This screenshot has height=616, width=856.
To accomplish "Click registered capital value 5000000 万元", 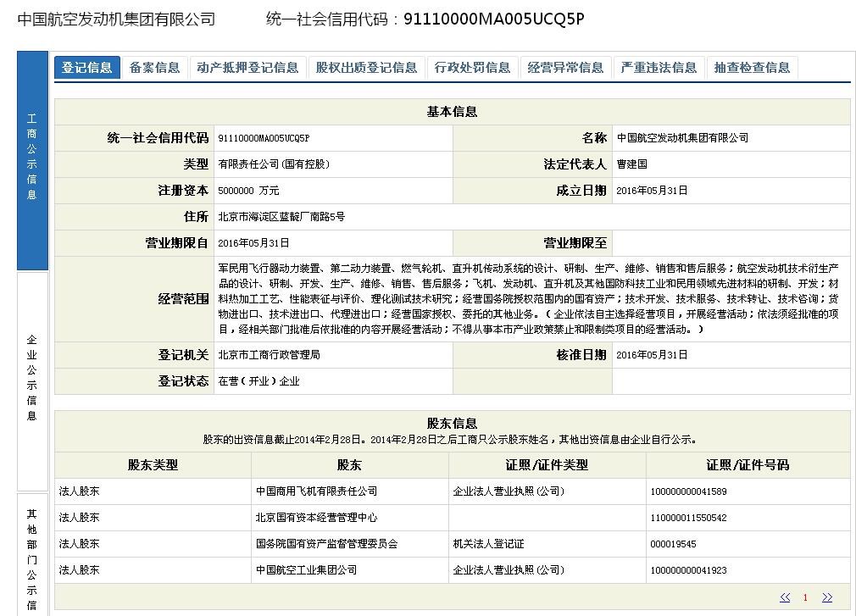I will [x=248, y=191].
